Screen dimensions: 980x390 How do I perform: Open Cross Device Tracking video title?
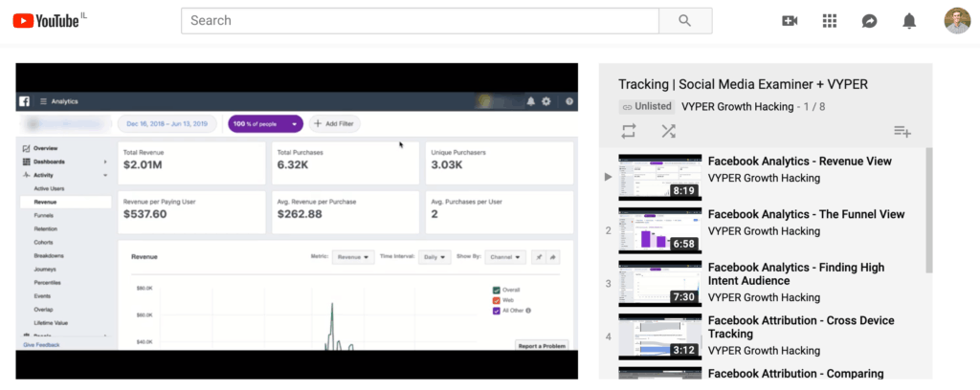(801, 327)
